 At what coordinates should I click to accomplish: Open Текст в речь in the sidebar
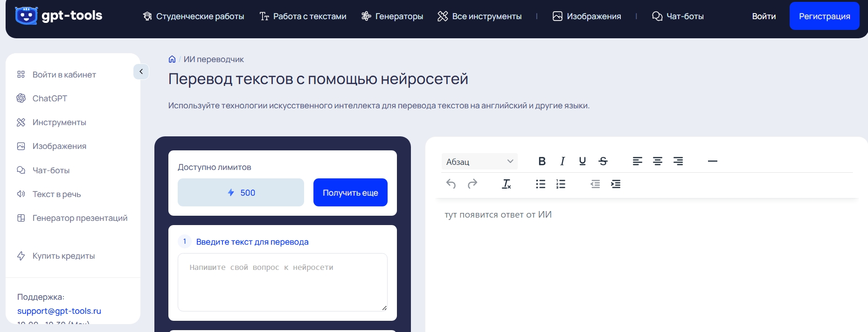click(49, 194)
